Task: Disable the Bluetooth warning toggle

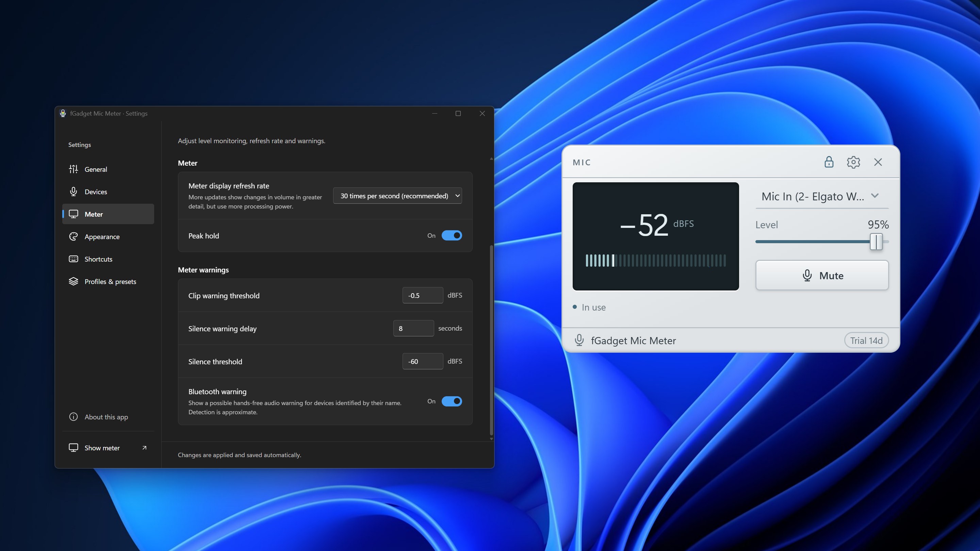Action: (x=452, y=401)
